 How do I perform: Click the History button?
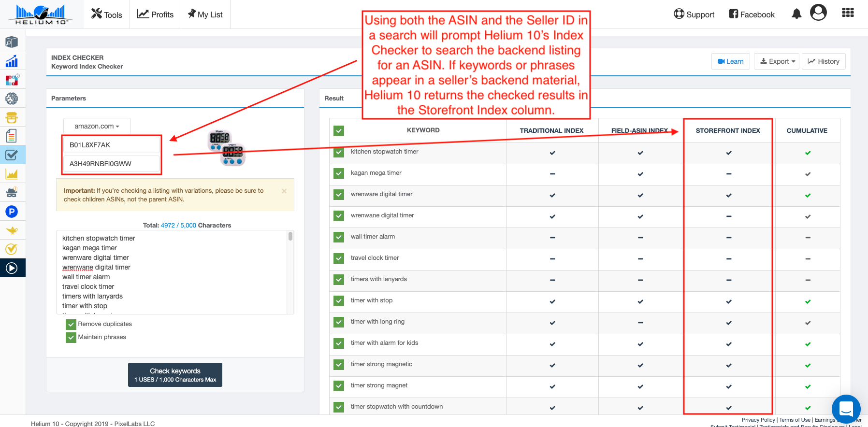pos(824,61)
